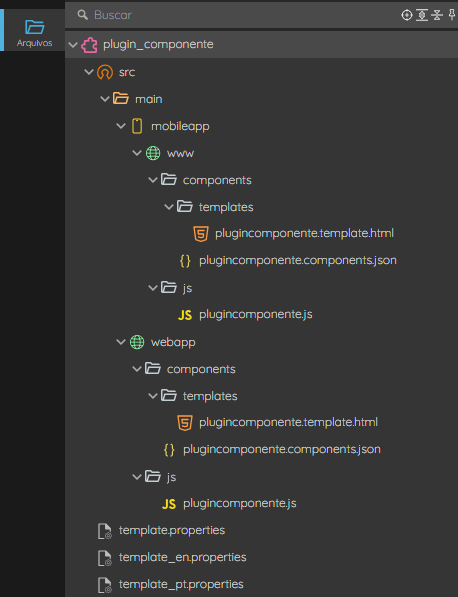Collapse the mobileapp folder chevron
Screen dimensions: 458x597
tap(121, 126)
